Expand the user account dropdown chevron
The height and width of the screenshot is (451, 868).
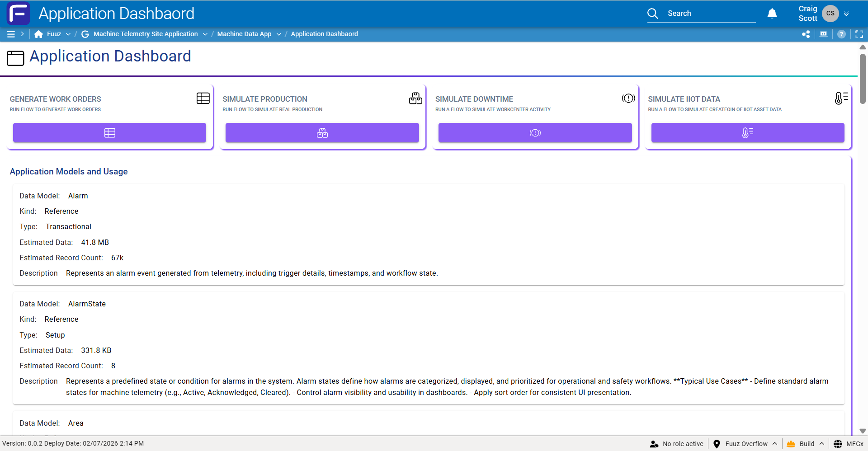click(846, 14)
